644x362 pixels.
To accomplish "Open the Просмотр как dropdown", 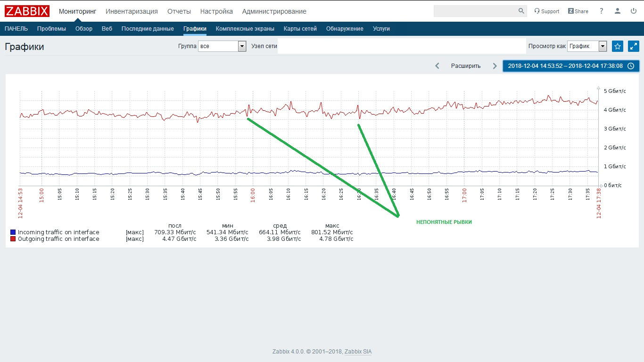I will point(587,46).
